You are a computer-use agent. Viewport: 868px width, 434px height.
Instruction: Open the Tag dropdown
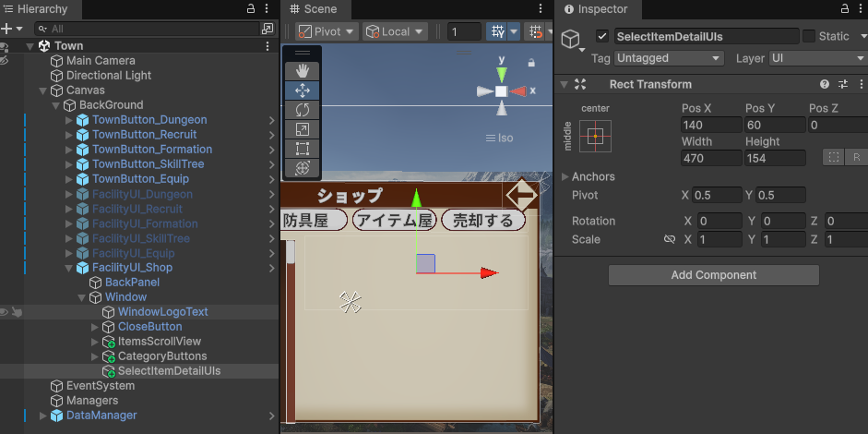pos(669,58)
